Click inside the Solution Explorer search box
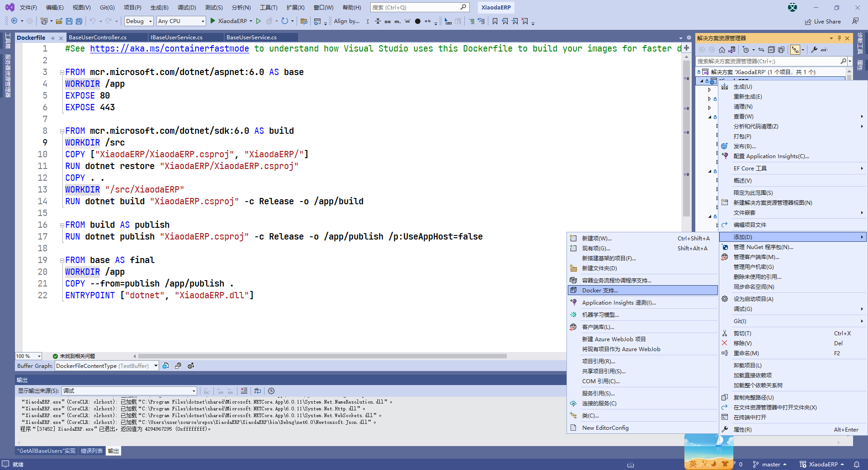Viewport: 868px width, 470px height. point(769,61)
